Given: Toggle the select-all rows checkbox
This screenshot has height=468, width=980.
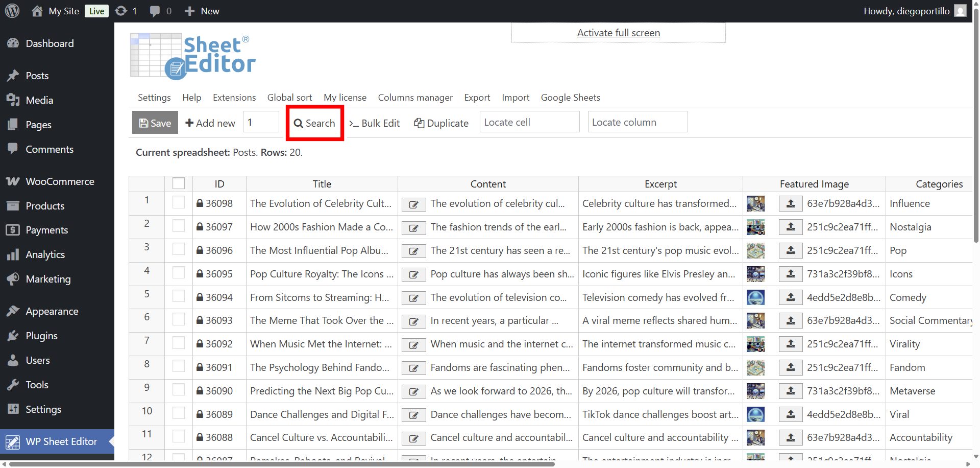Looking at the screenshot, I should [x=179, y=183].
